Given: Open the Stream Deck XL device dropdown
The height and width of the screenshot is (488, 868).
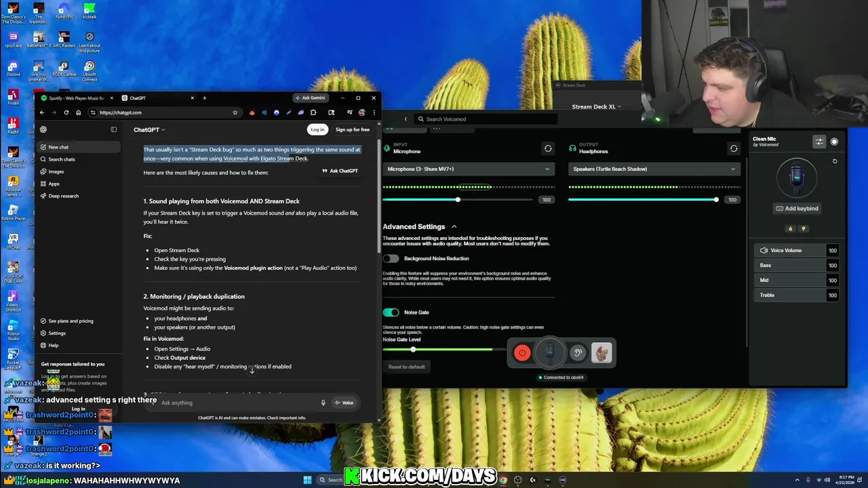Looking at the screenshot, I should click(x=597, y=106).
